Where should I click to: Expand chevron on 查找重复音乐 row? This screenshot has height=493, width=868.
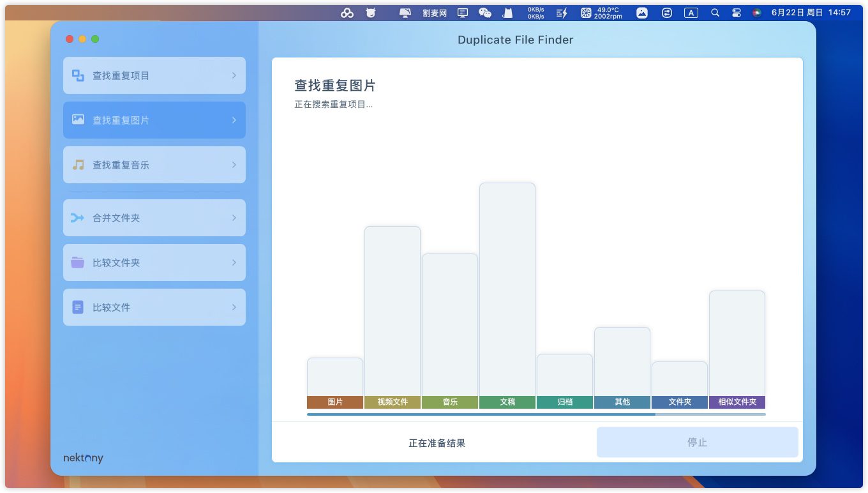tap(234, 165)
